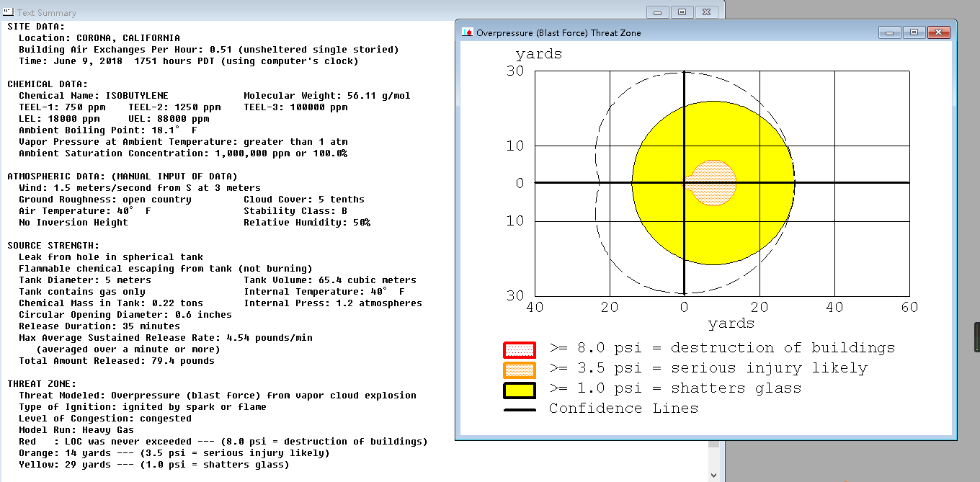Click 'Level of Congestion: congested' line
This screenshot has height=482, width=980.
(105, 419)
